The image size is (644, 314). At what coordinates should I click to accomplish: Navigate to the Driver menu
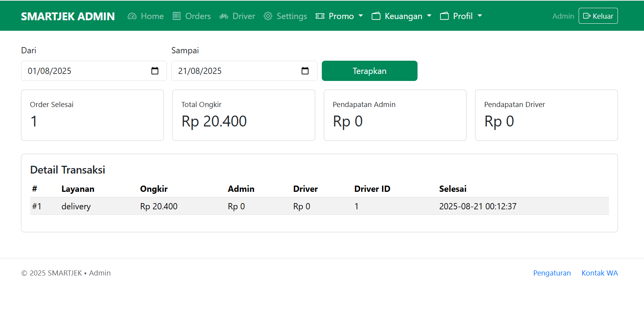click(x=244, y=16)
